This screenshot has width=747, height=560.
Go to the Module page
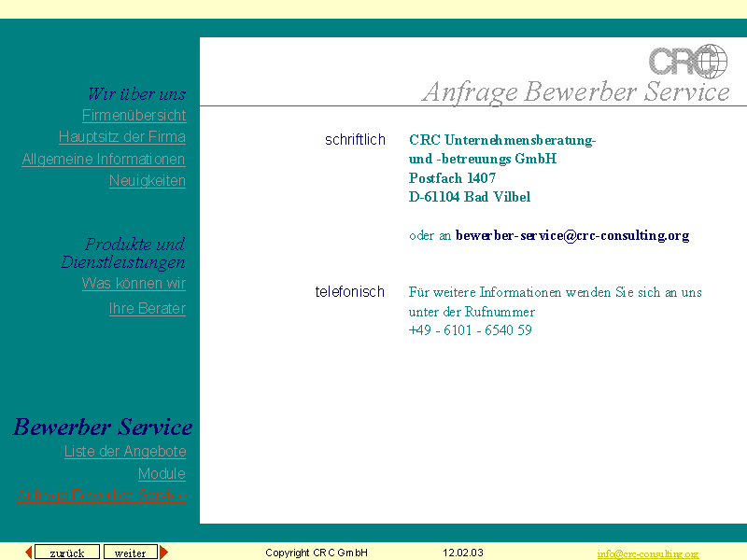(162, 474)
